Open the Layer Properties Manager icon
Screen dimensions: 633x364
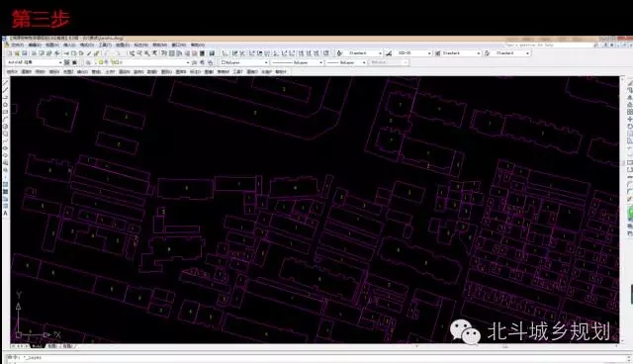[88, 62]
